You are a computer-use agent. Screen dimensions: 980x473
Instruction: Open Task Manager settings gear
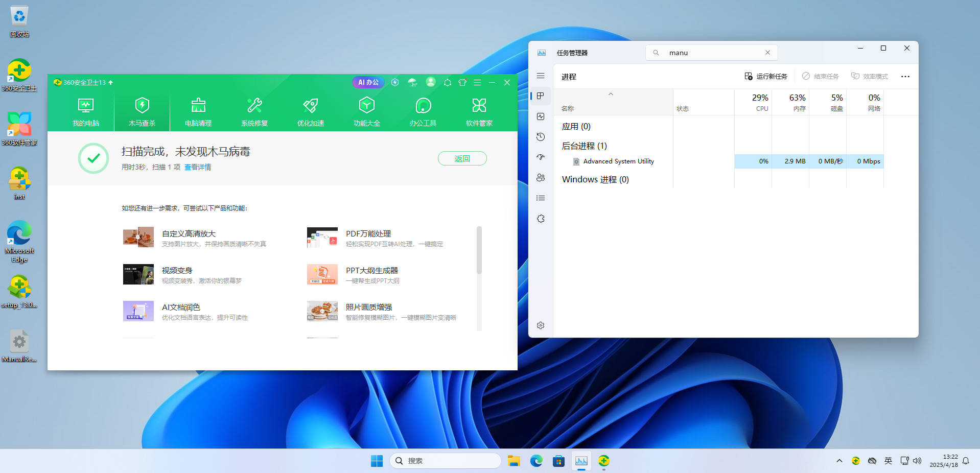(541, 325)
